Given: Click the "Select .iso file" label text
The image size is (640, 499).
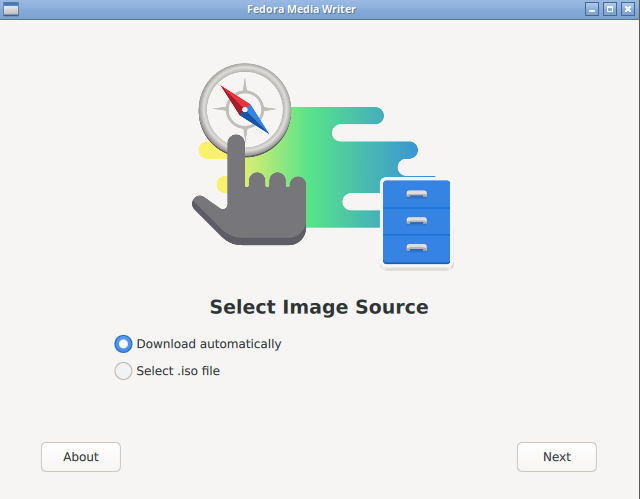Looking at the screenshot, I should point(178,371).
